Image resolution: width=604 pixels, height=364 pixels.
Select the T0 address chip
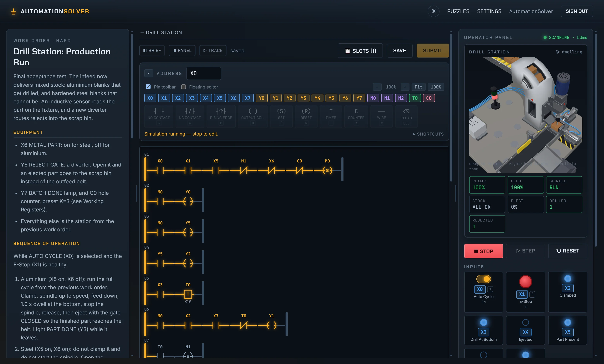[415, 98]
